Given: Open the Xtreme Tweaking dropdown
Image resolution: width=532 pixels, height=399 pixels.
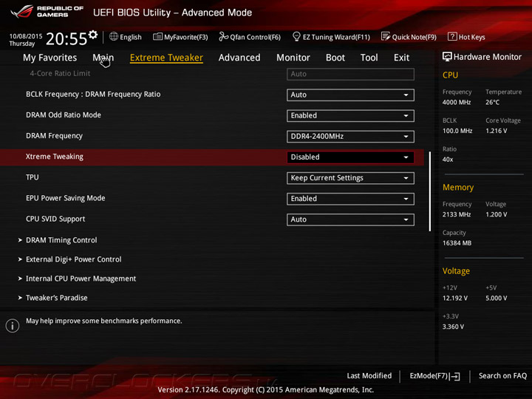Looking at the screenshot, I should pyautogui.click(x=350, y=157).
